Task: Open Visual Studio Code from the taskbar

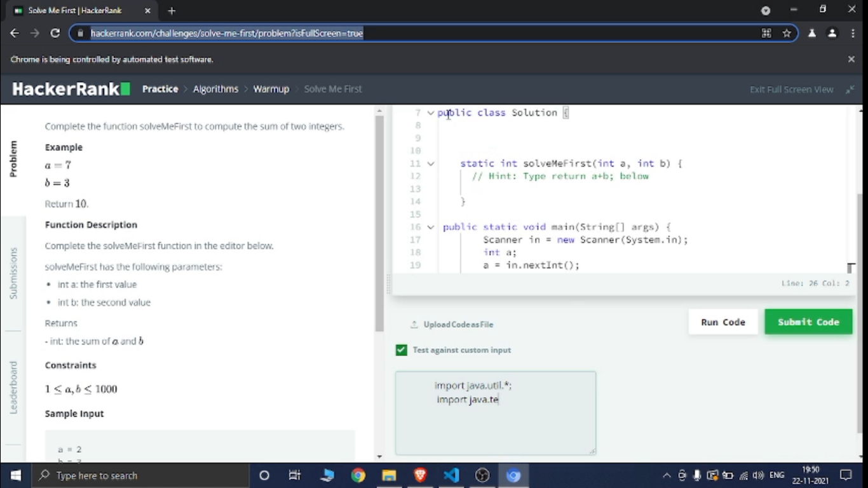Action: [451, 475]
